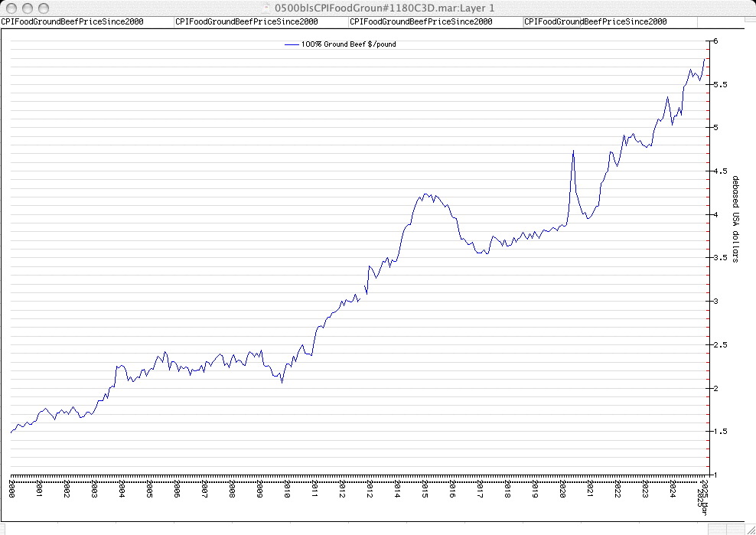756x535 pixels.
Task: Click the year 2007 on the time axis
Action: coord(204,488)
